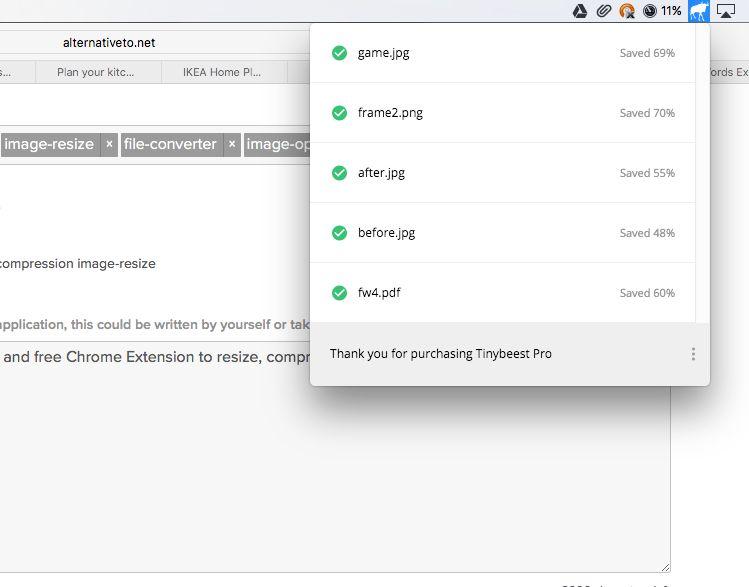Click the compression image-resize text
Screen dimensions: 749x587
pos(77,264)
